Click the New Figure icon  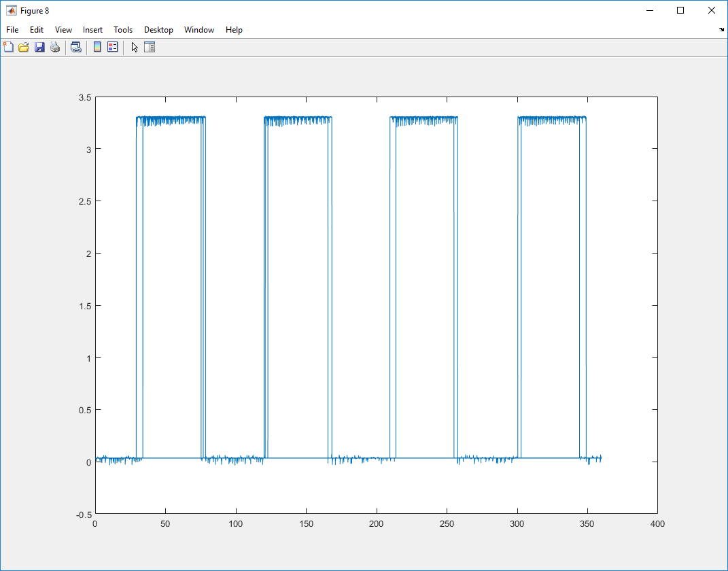9,47
